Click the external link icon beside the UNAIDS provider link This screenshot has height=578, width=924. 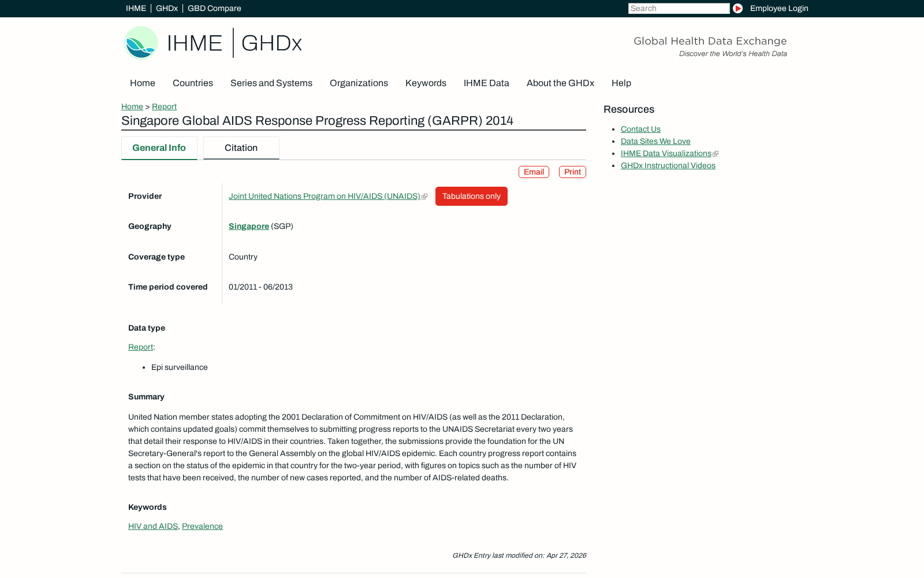click(424, 197)
